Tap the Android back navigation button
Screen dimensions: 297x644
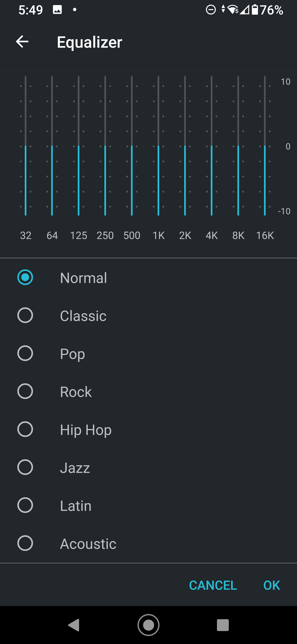pos(74,625)
